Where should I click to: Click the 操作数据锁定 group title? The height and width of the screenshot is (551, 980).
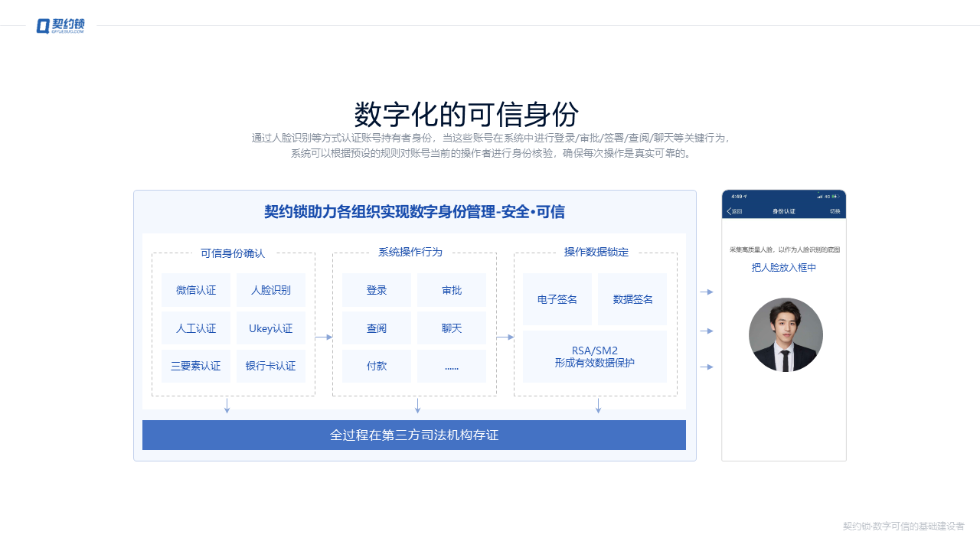click(x=596, y=252)
